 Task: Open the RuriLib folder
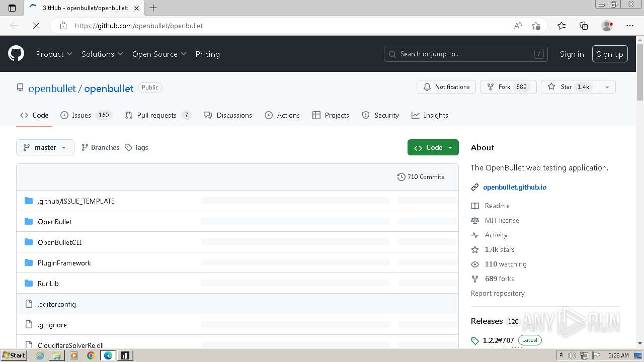pos(48,284)
